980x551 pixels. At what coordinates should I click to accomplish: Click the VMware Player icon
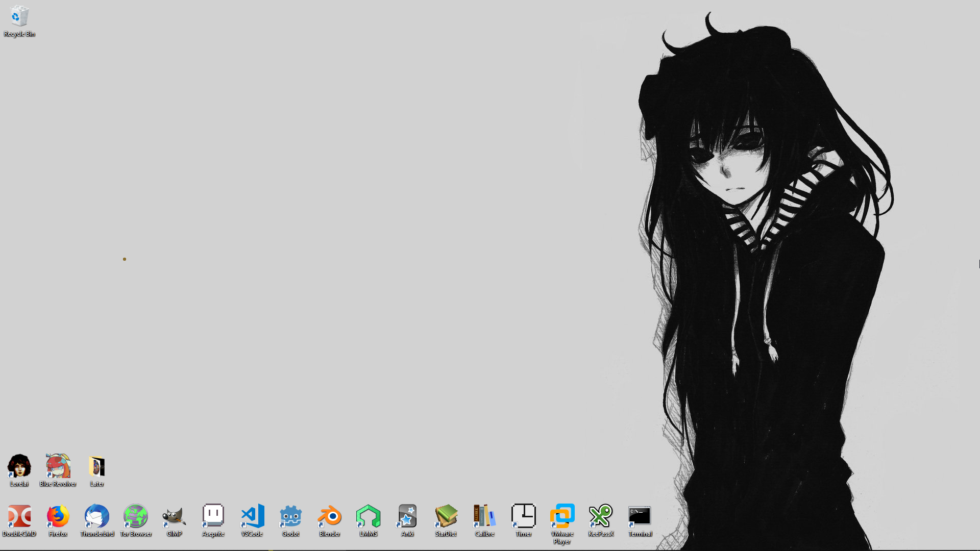click(562, 516)
